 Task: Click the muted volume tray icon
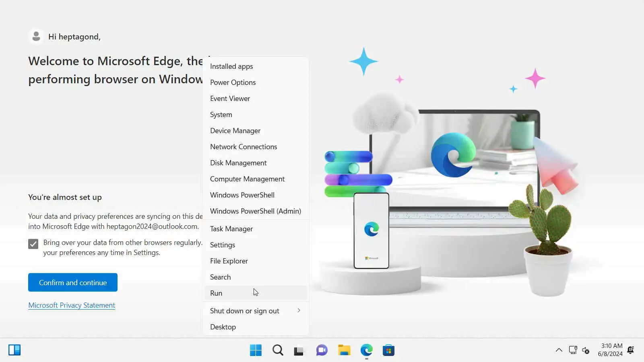(x=586, y=350)
